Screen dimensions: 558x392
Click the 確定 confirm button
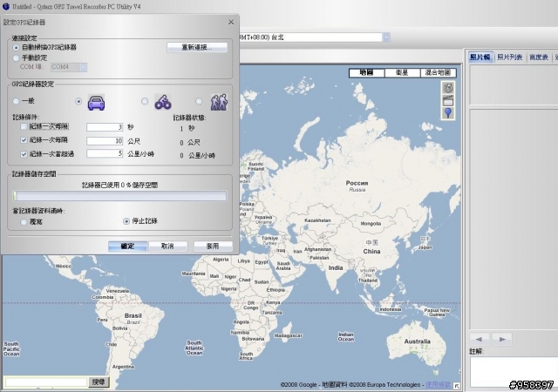click(127, 247)
